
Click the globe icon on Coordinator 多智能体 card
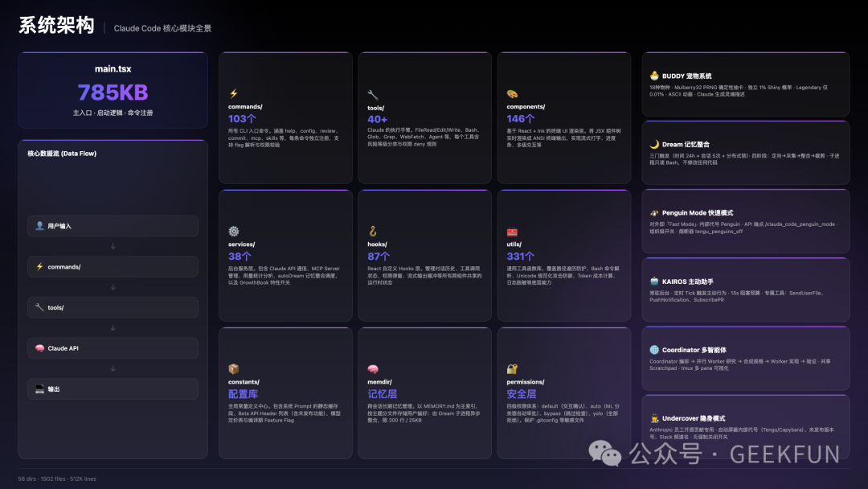tap(653, 349)
